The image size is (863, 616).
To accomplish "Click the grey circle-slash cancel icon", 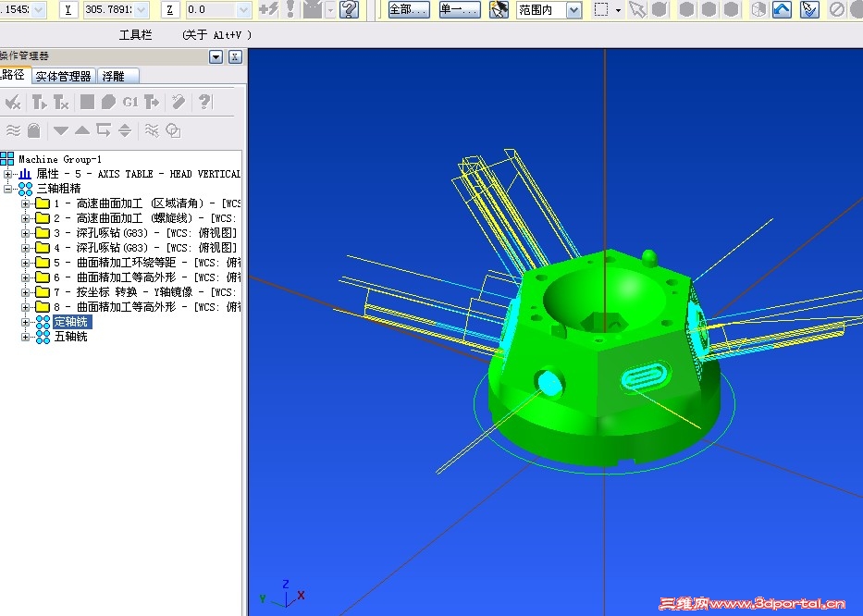I will pos(836,9).
